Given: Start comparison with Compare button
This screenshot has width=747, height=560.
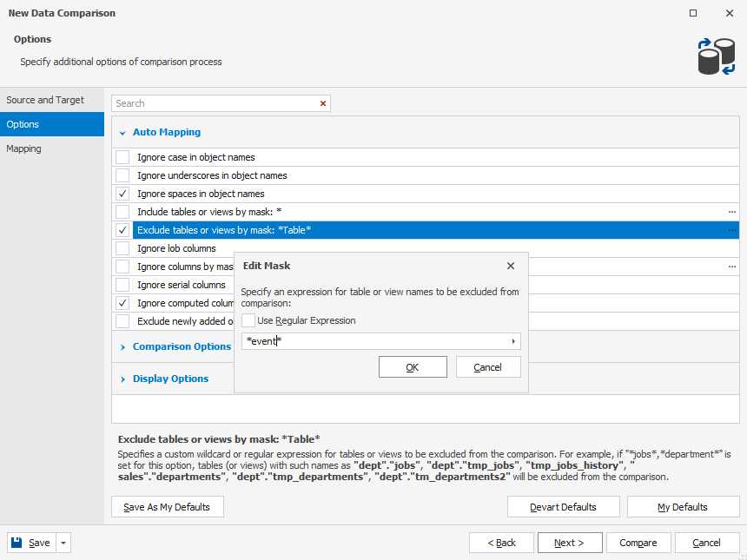Looking at the screenshot, I should point(638,543).
